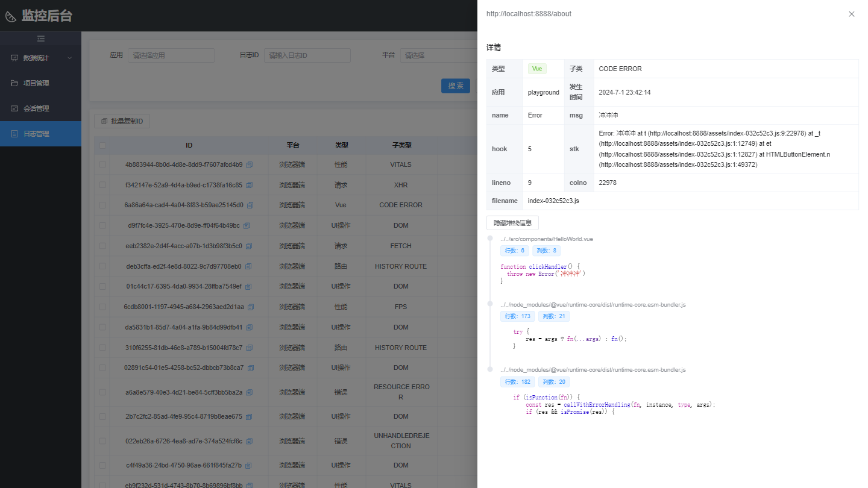Toggle the select-all checkbox in table header

pos(102,145)
